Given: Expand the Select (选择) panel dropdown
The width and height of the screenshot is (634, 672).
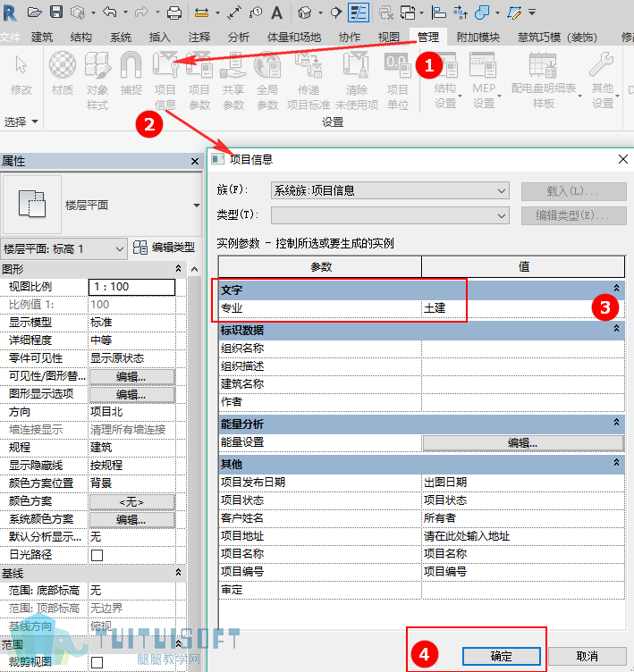Looking at the screenshot, I should (x=21, y=122).
